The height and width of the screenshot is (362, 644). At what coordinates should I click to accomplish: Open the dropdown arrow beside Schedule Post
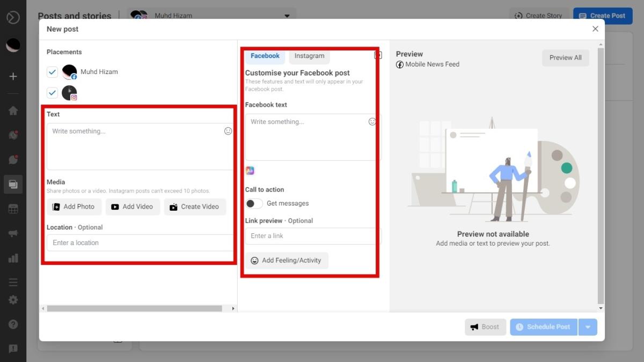click(588, 327)
